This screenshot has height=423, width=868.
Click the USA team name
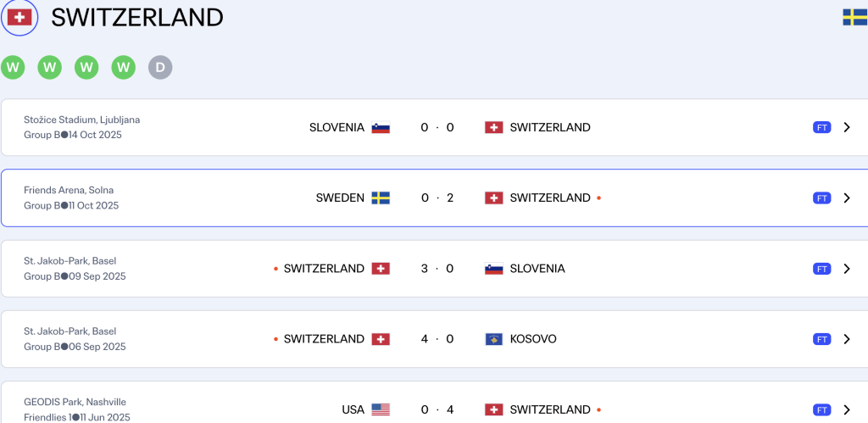point(353,409)
